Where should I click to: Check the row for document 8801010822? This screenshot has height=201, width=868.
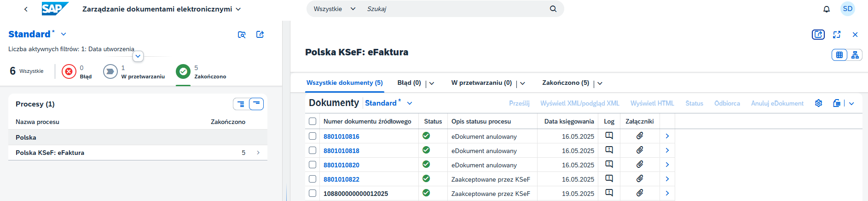point(312,179)
